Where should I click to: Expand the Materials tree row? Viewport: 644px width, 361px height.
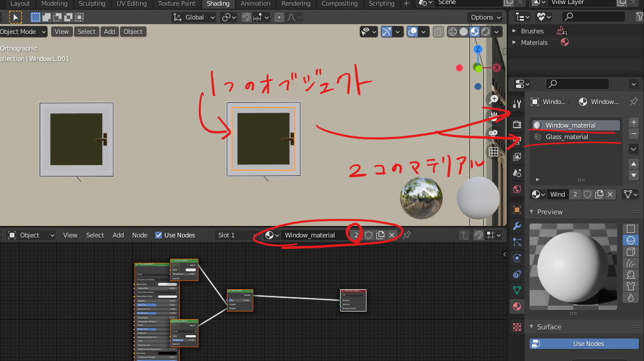click(514, 43)
